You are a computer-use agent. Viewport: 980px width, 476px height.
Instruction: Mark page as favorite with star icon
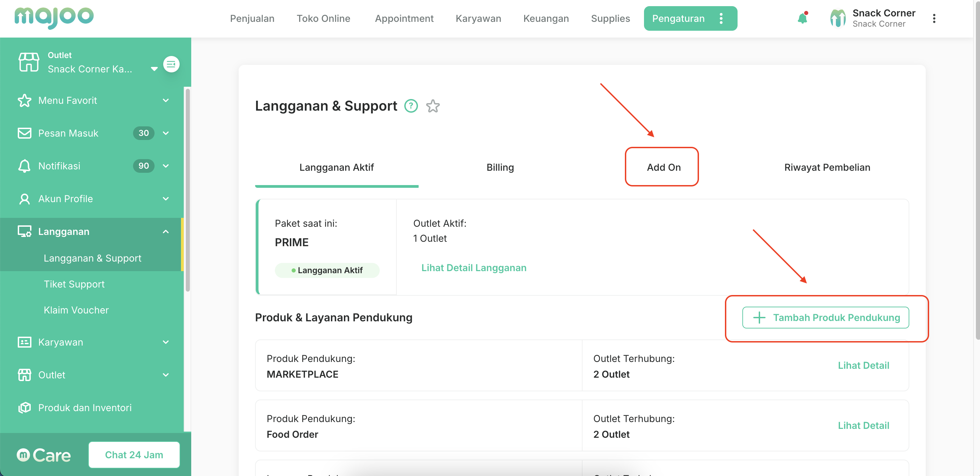tap(433, 106)
